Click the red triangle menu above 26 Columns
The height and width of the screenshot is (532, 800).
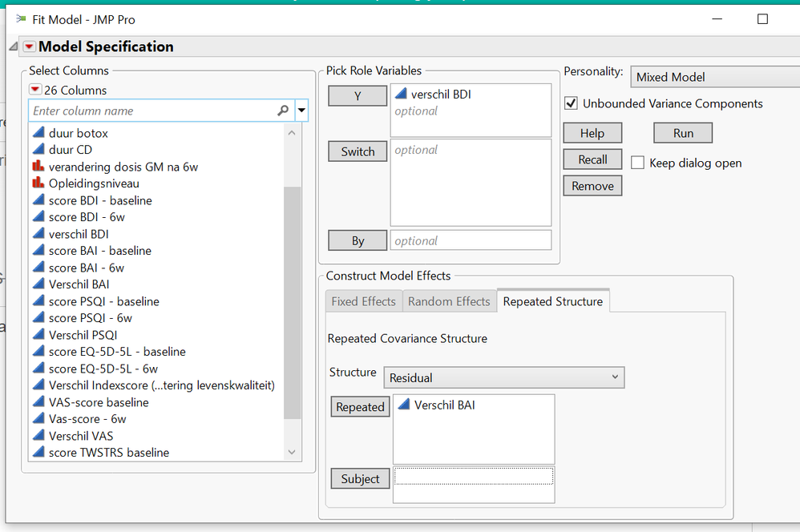click(34, 90)
